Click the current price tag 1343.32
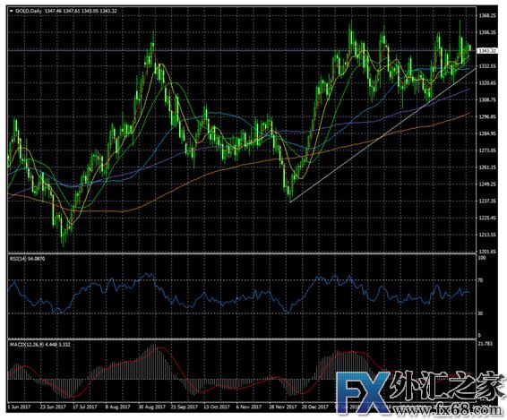The image size is (507, 420). pyautogui.click(x=487, y=51)
